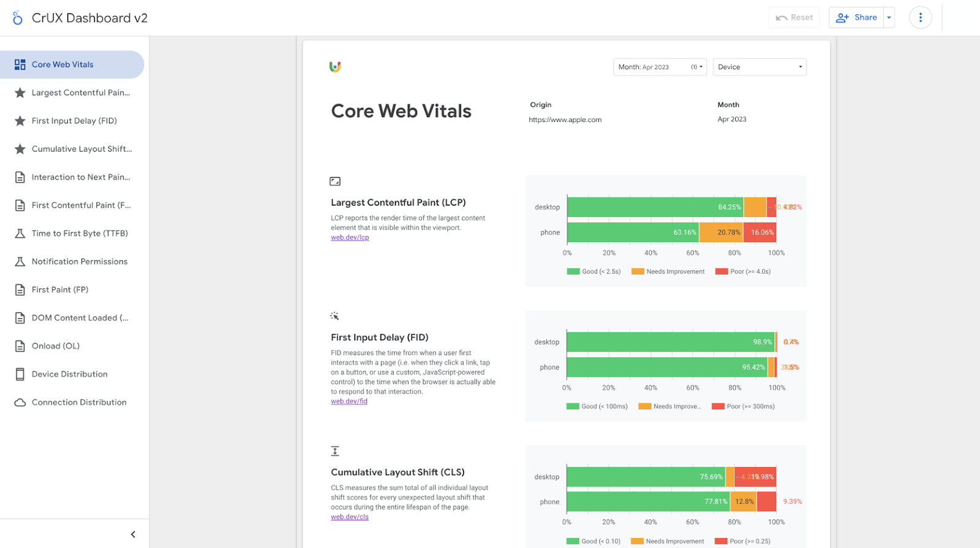Click LCP legend red Poor (>= 4.0s) swatch

click(x=722, y=272)
